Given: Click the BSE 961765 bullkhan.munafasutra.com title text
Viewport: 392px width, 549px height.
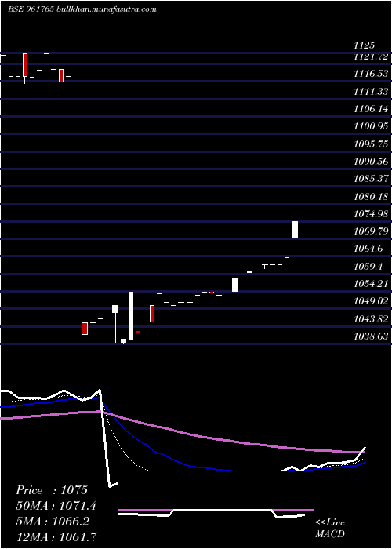Looking at the screenshot, I should 82,9.
